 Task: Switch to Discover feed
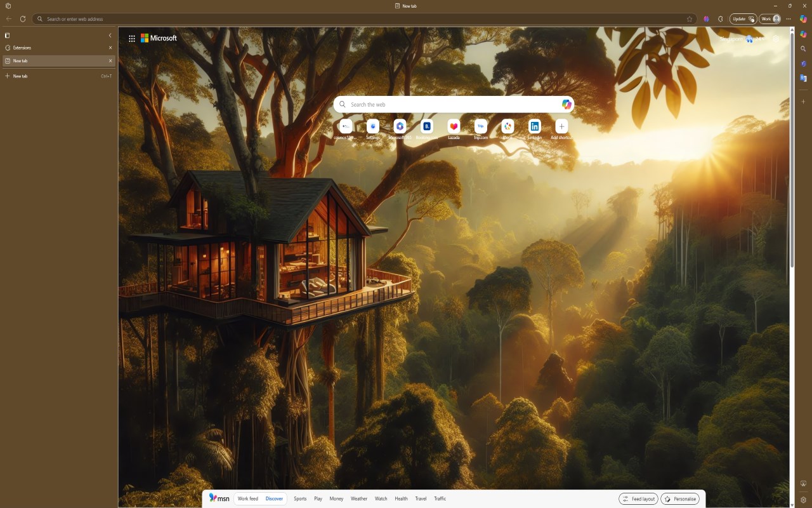point(274,498)
